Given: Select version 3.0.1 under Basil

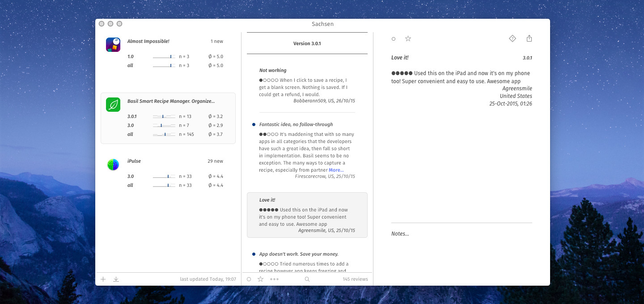Looking at the screenshot, I should tap(175, 116).
